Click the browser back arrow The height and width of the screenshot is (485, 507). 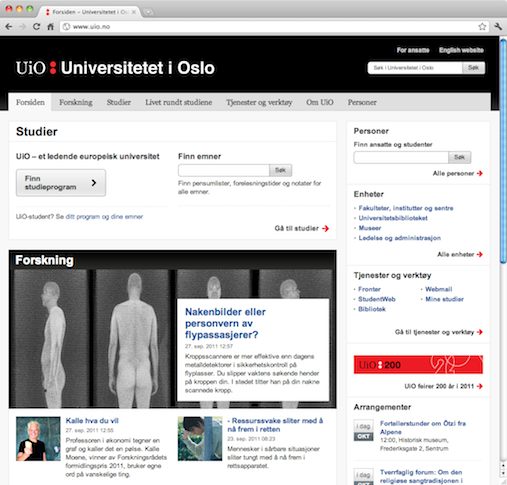point(9,27)
